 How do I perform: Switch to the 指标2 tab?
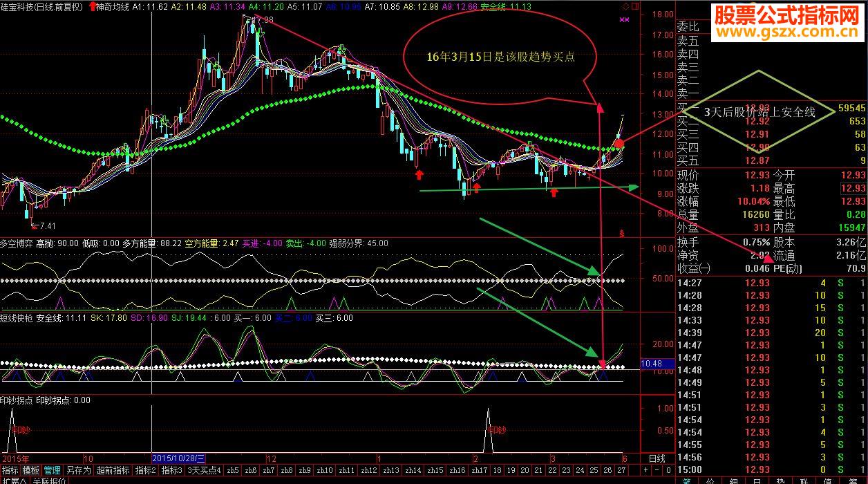(146, 470)
